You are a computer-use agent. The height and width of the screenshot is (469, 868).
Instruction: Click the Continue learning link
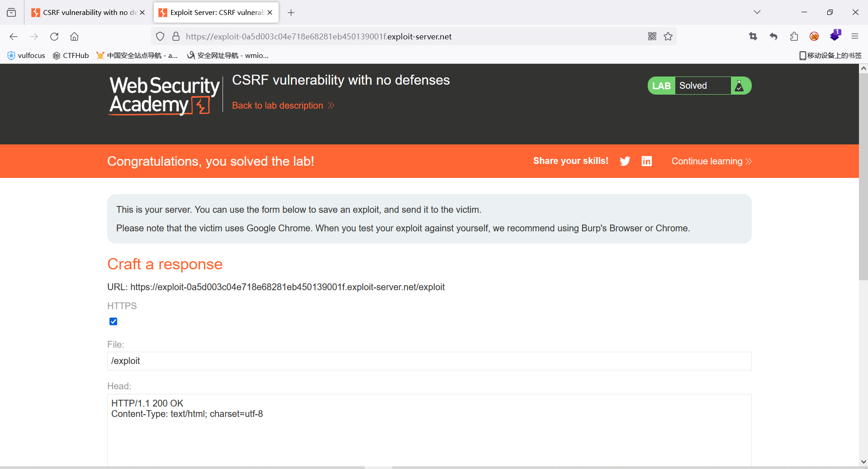(x=707, y=161)
